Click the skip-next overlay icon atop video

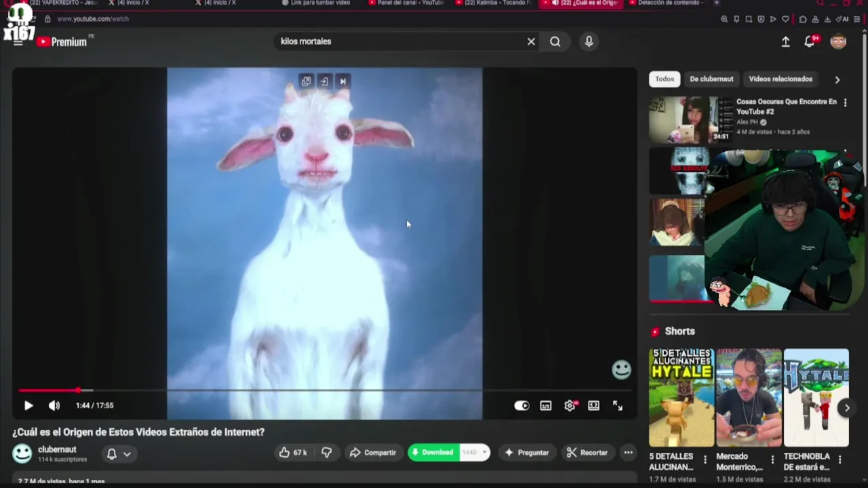coord(342,81)
